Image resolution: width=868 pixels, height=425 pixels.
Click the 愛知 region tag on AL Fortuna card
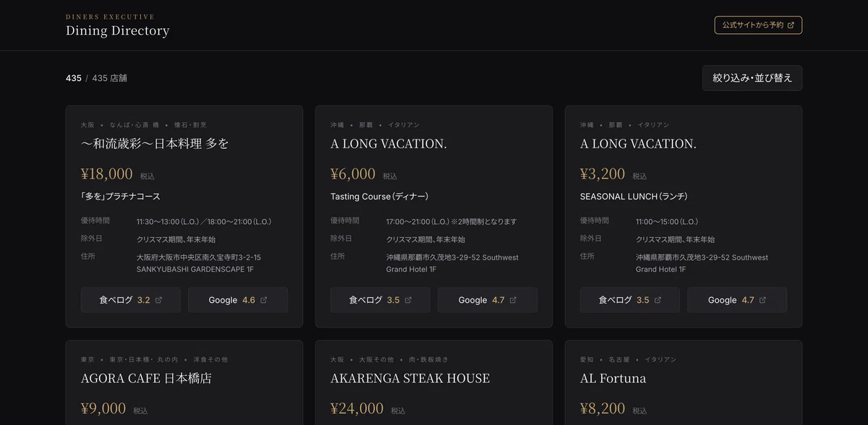click(x=587, y=360)
